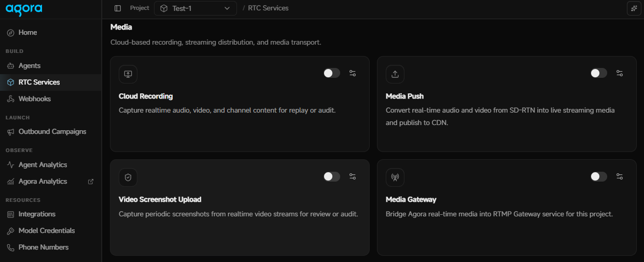Open Outbound Campaigns page
Image resolution: width=644 pixels, height=262 pixels.
click(x=51, y=132)
